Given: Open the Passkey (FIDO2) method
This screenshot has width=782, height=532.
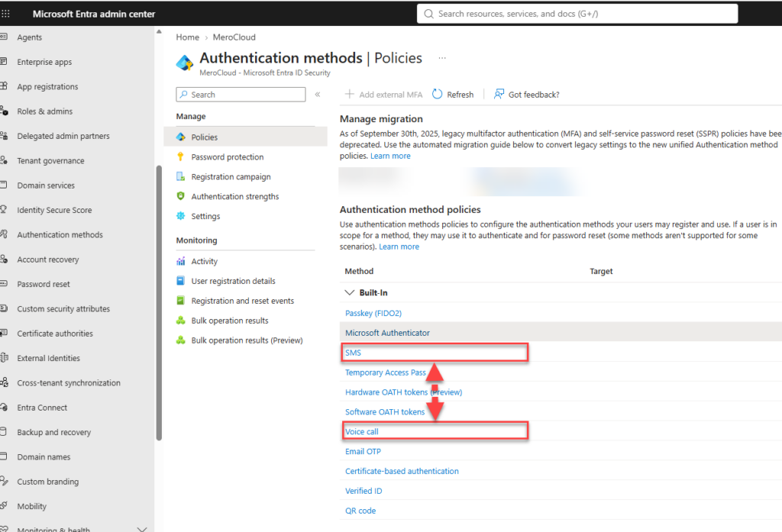Looking at the screenshot, I should (x=373, y=313).
